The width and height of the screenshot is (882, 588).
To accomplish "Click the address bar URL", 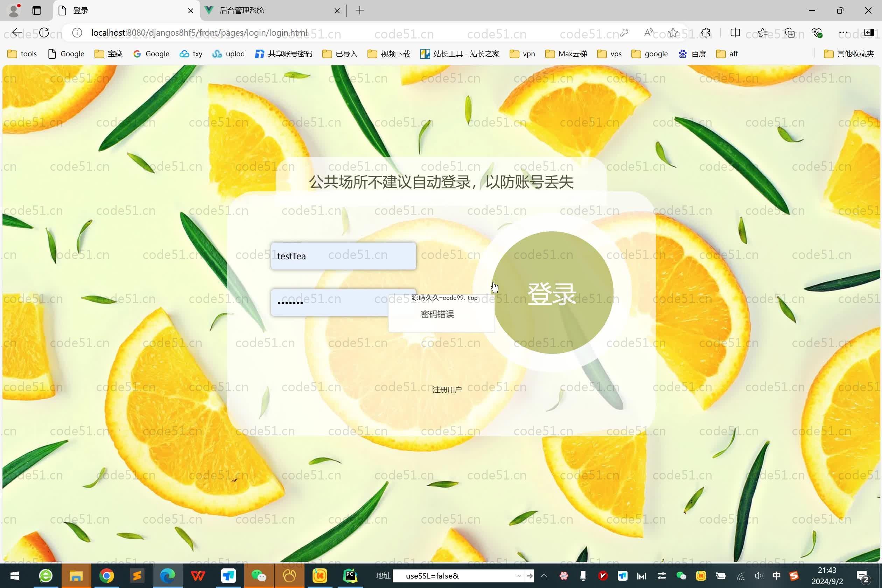I will 199,33.
